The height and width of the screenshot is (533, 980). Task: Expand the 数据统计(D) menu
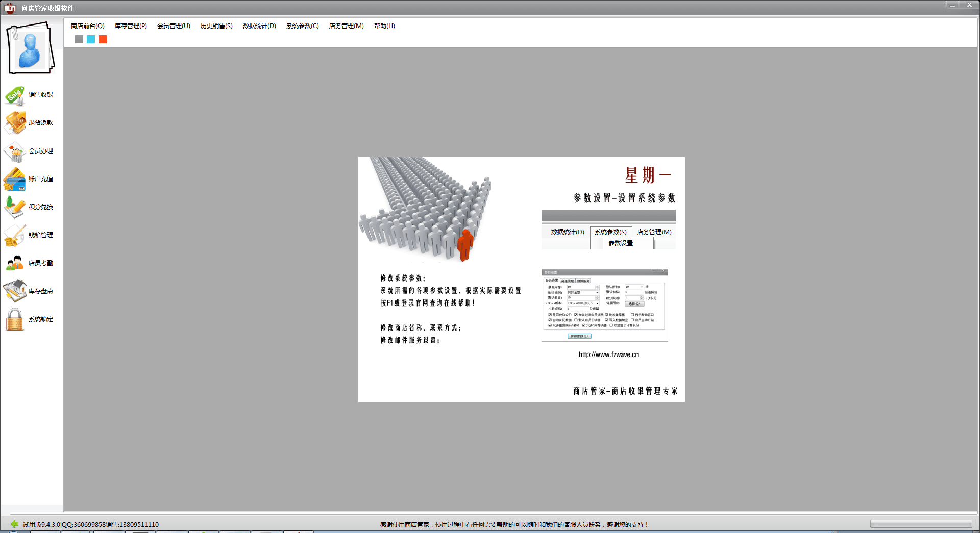[259, 26]
